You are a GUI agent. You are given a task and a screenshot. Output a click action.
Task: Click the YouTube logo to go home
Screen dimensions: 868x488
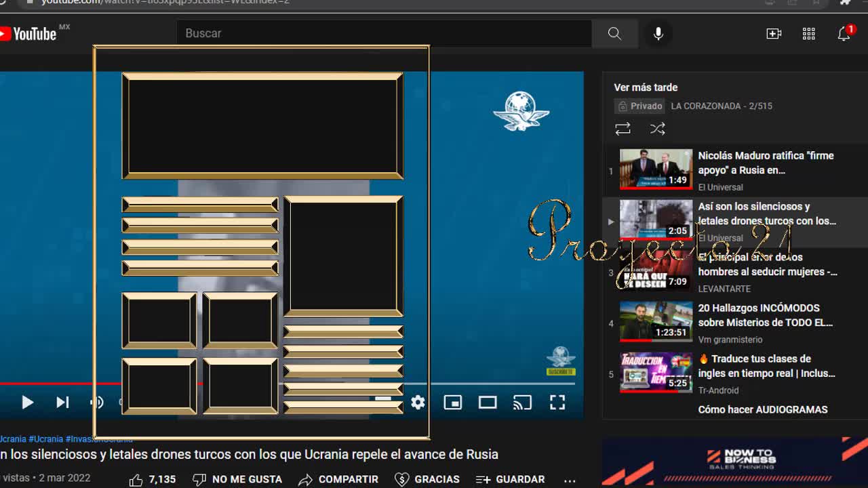click(28, 33)
